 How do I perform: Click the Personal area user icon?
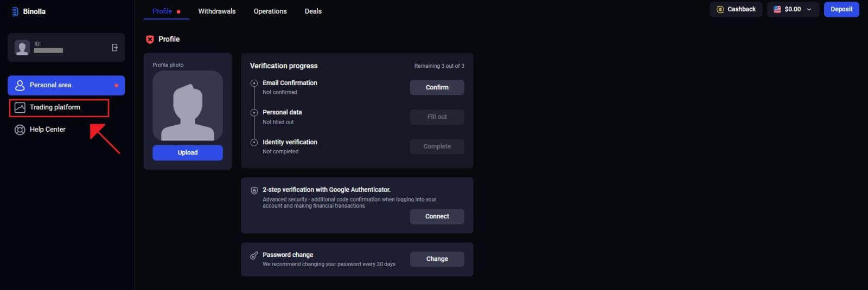[20, 85]
